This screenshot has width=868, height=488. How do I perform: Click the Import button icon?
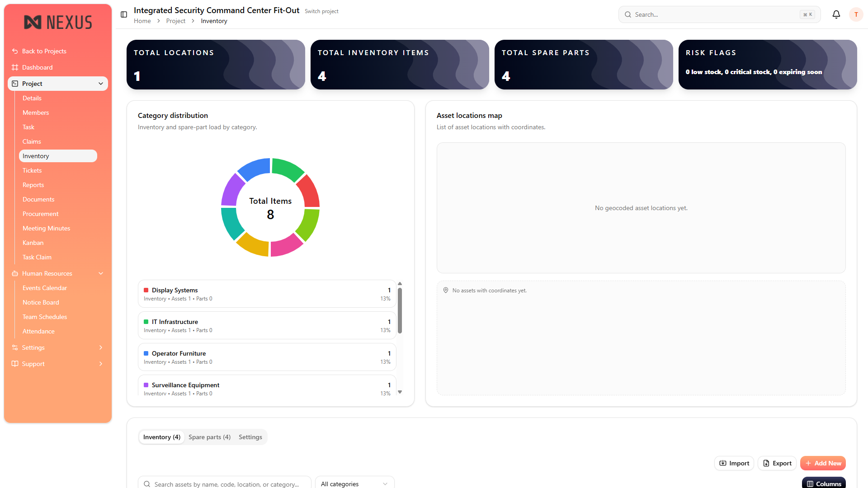coord(723,463)
